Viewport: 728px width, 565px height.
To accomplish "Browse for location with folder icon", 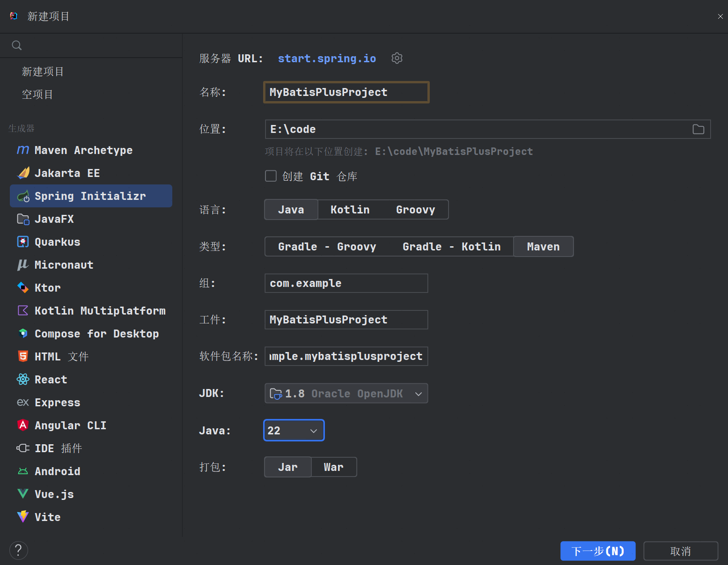I will pos(699,129).
